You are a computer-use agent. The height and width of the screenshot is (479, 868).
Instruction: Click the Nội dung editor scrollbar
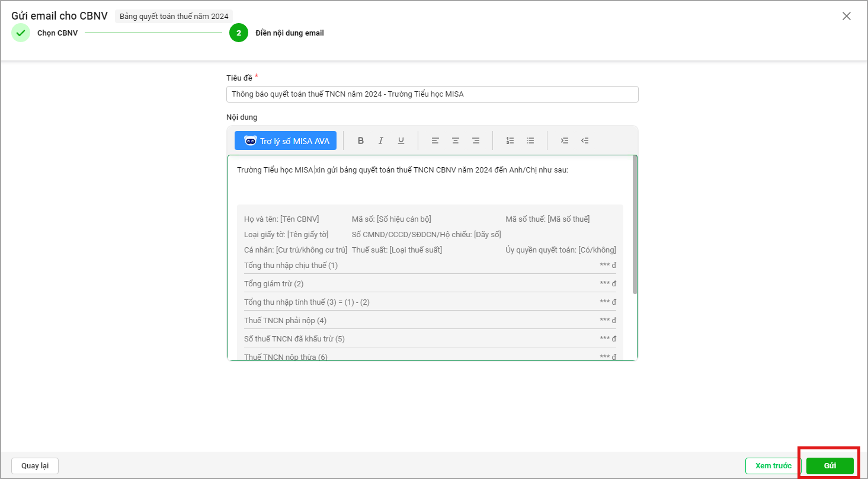click(x=635, y=225)
